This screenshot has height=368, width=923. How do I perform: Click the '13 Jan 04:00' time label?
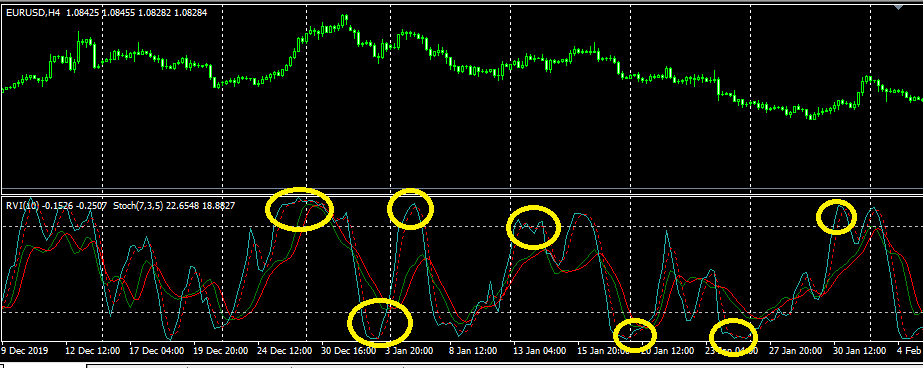pos(539,350)
